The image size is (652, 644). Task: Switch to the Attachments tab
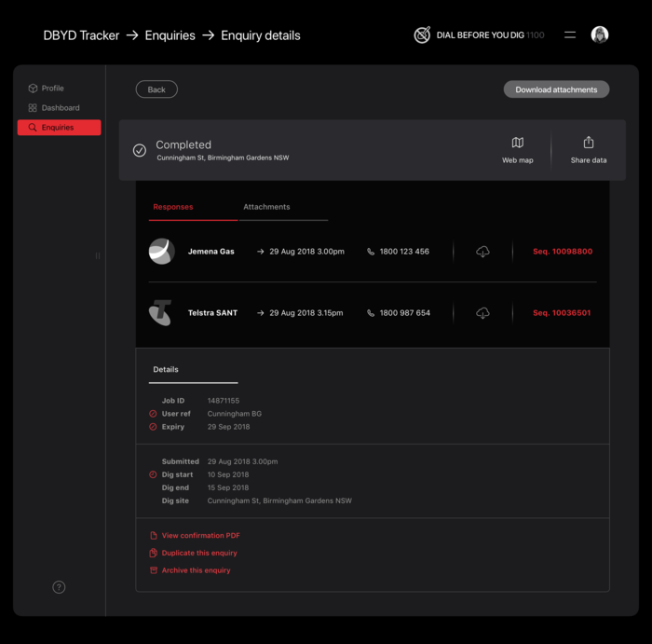[266, 207]
